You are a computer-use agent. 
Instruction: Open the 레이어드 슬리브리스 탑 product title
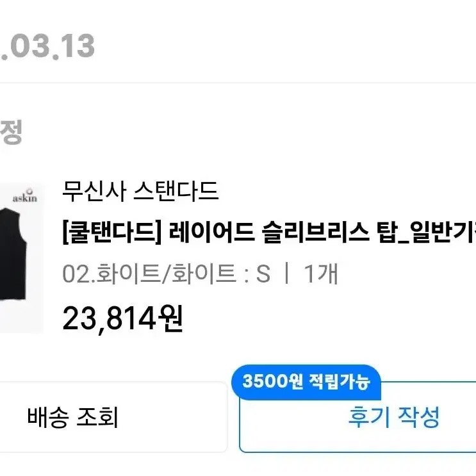268,232
